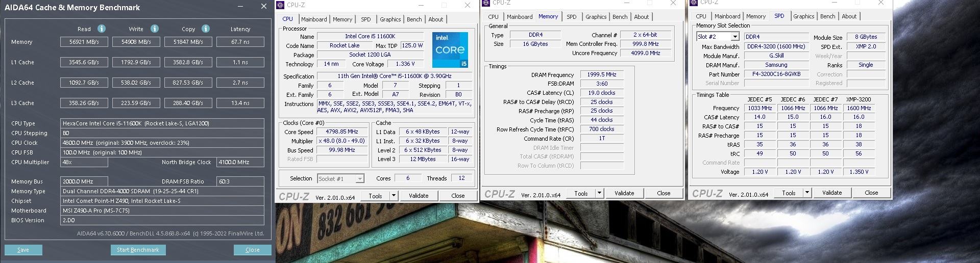Open SPD tab in first CPU-Z window
Image resolution: width=980 pixels, height=263 pixels.
click(366, 19)
